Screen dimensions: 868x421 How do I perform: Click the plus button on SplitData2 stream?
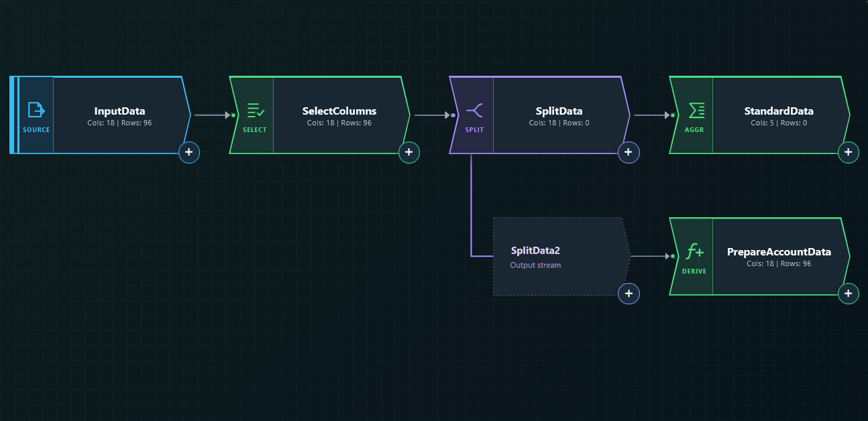[x=629, y=294]
